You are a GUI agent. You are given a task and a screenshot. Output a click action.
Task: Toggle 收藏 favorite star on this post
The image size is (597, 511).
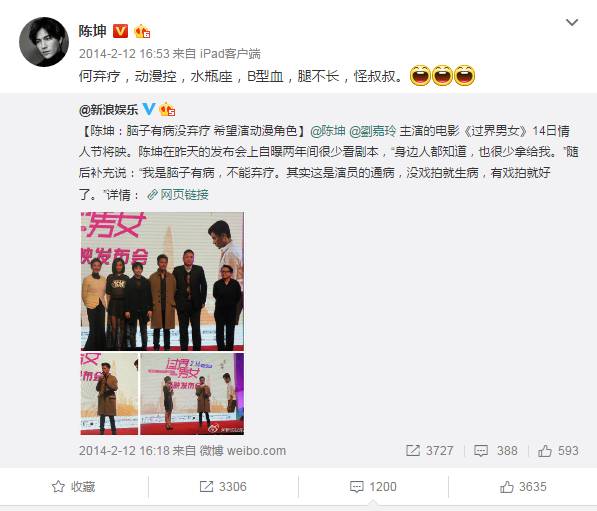click(73, 486)
